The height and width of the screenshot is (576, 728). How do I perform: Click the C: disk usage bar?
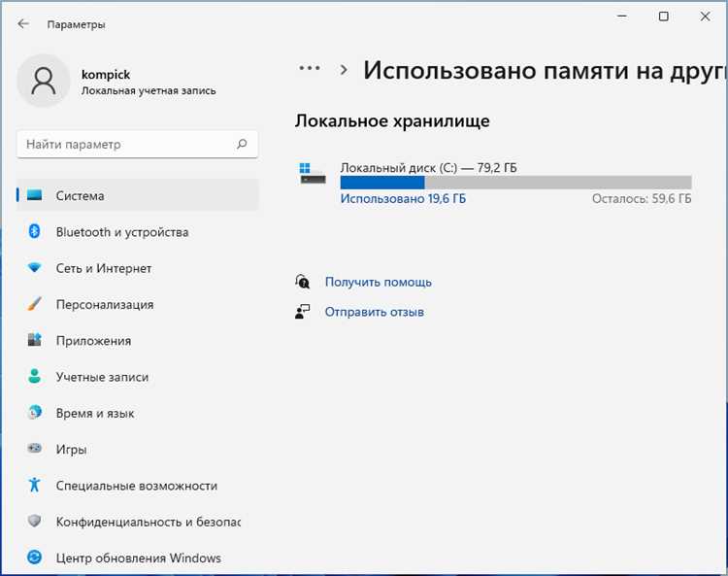tap(515, 182)
